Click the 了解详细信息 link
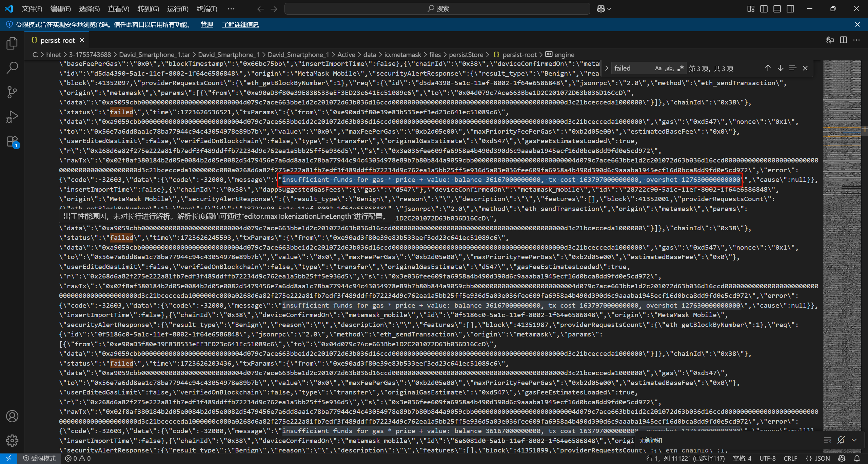 click(x=240, y=24)
